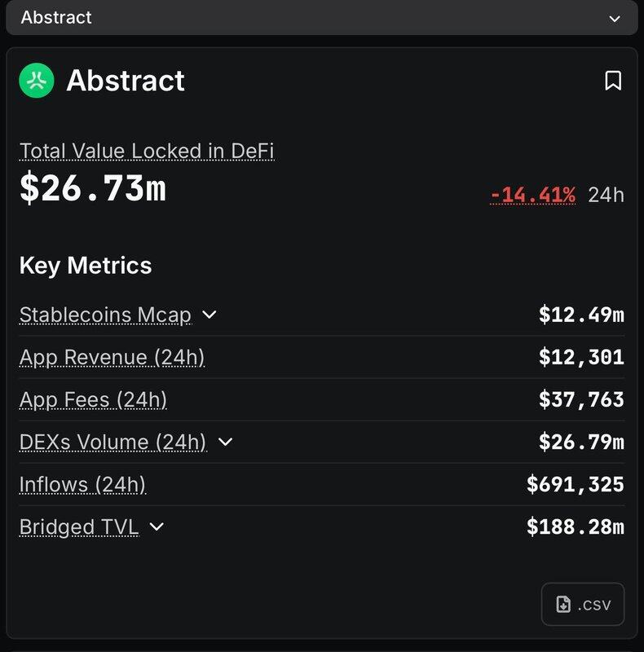This screenshot has width=644, height=652.
Task: Click the Abstract page heading
Action: (x=126, y=81)
